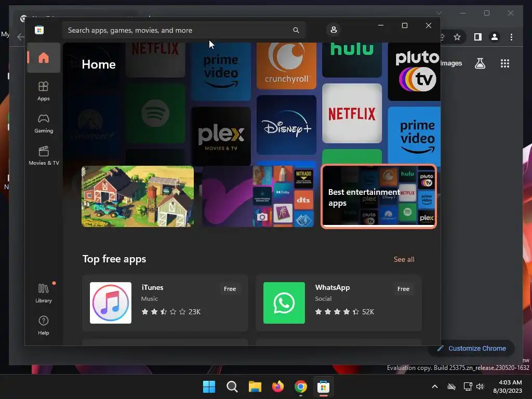The height and width of the screenshot is (399, 532).
Task: Focus the Search apps, games, movies field
Action: click(x=183, y=30)
